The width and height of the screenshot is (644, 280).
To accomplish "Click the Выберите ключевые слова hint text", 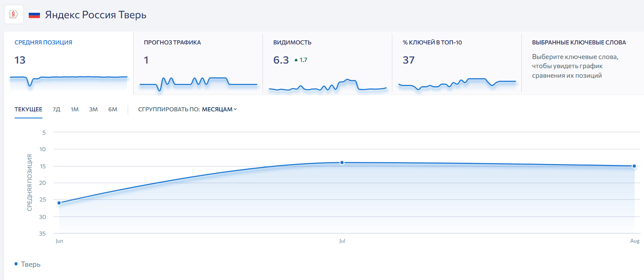I will [x=575, y=66].
